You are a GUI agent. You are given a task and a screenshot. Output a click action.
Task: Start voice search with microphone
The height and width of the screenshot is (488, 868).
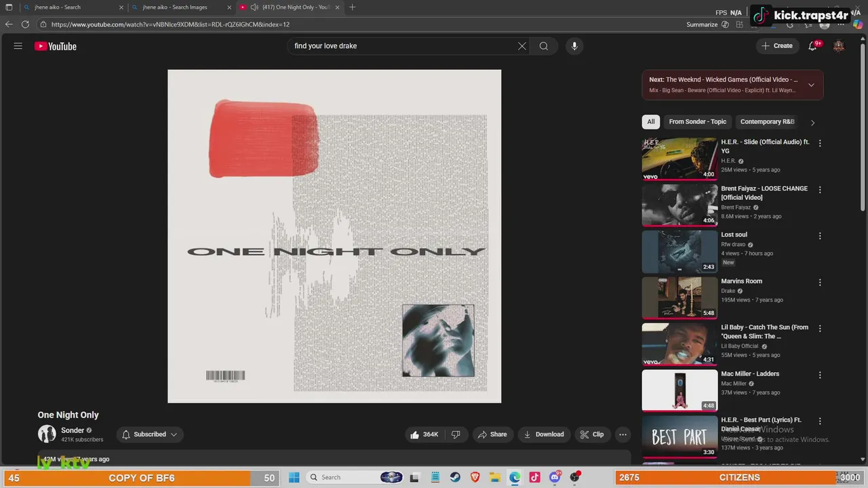point(574,46)
